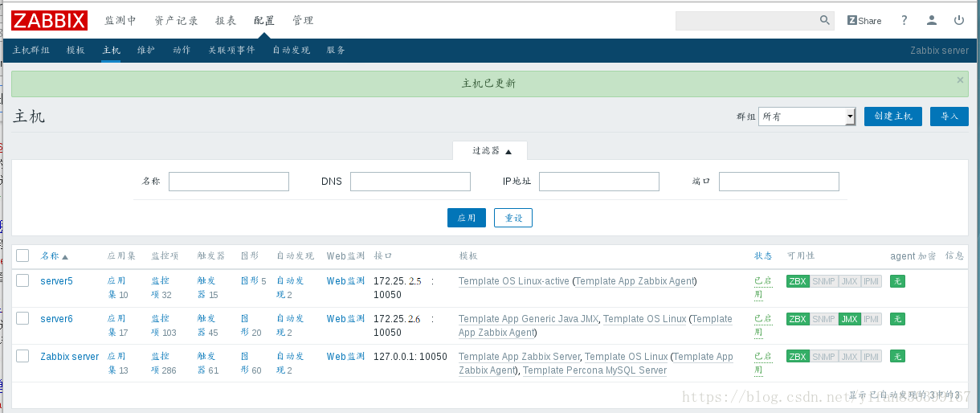Go to Event correlation submenu (关联项事件)
Viewport: 980px width, 413px height.
click(x=231, y=50)
